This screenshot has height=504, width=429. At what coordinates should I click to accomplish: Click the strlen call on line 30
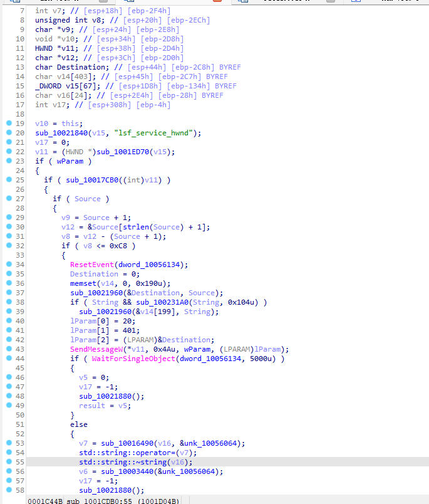136,227
